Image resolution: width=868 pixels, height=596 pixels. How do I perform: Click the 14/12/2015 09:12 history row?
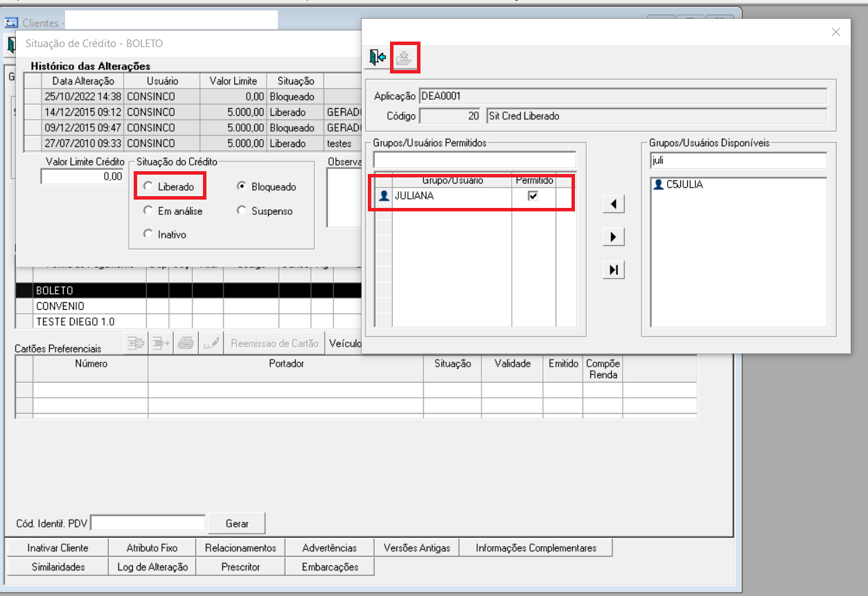click(193, 112)
